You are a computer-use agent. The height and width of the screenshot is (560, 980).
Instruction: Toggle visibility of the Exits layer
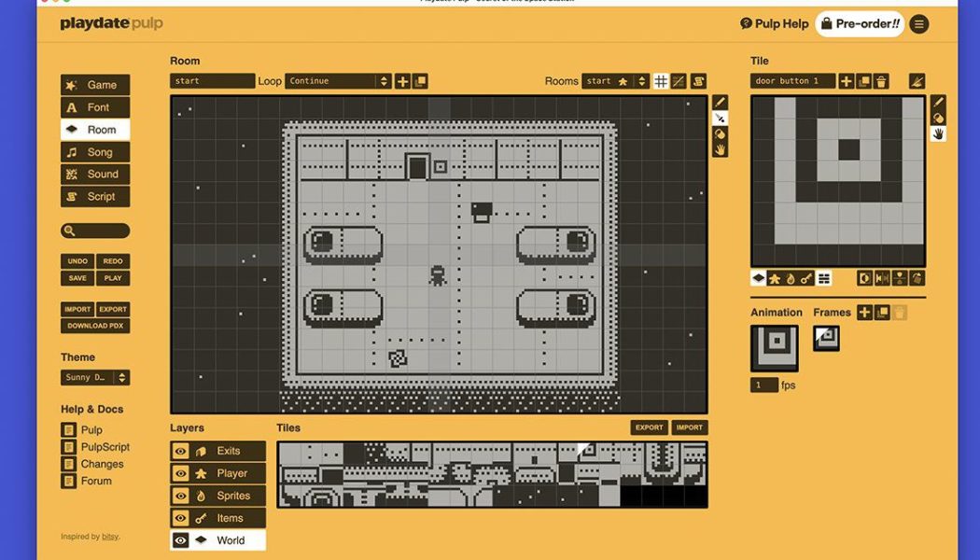180,451
